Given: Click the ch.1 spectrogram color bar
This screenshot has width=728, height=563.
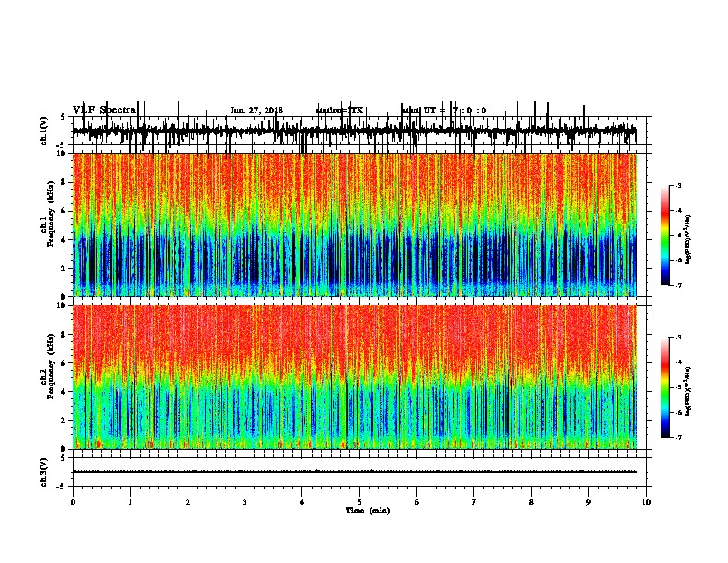Looking at the screenshot, I should click(665, 236).
